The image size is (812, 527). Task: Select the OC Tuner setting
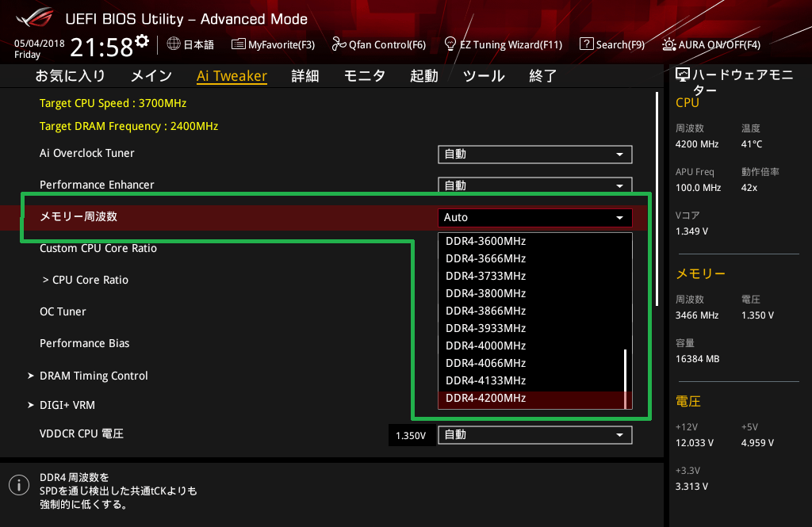(x=63, y=311)
